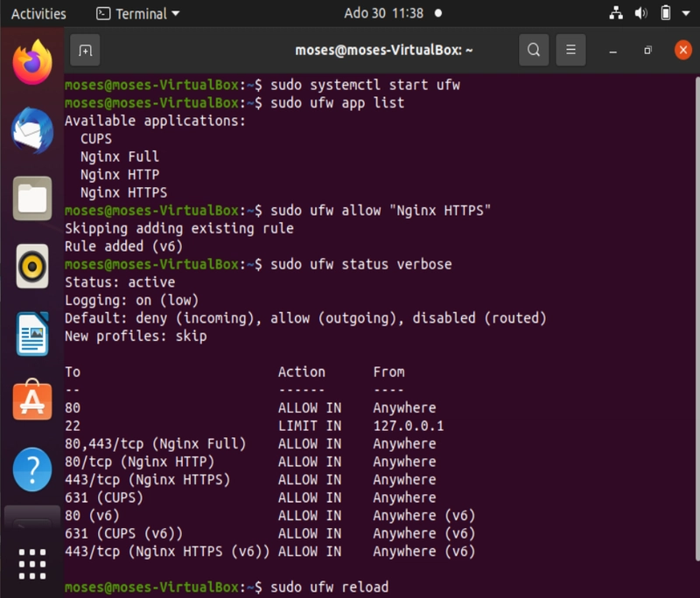Viewport: 700px width, 598px height.
Task: Click 'LIMIT IN' action text
Action: 310,426
